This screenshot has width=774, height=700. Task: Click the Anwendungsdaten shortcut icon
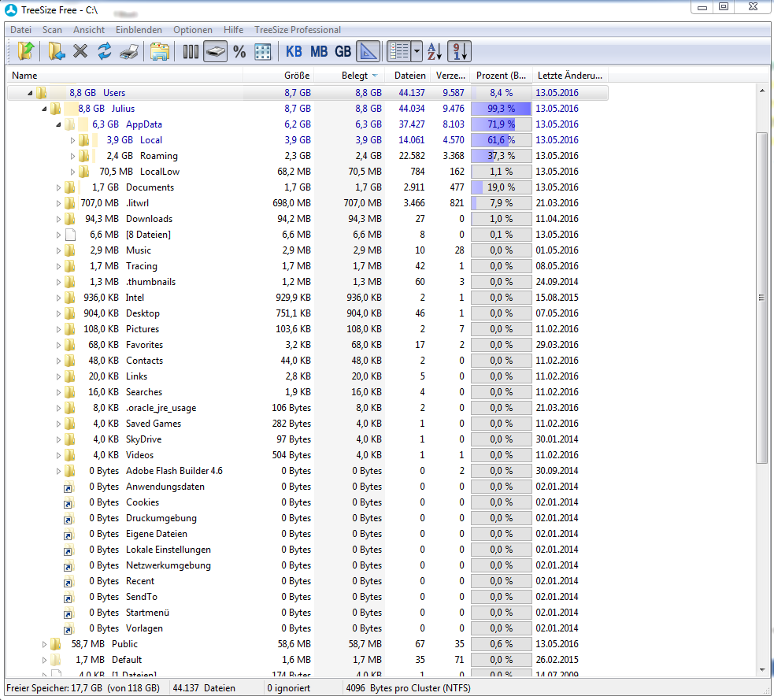(69, 487)
